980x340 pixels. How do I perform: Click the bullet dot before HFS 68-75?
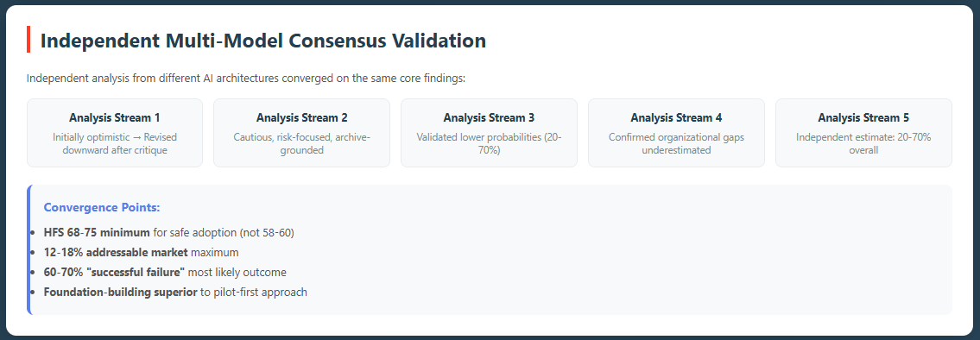click(x=32, y=232)
